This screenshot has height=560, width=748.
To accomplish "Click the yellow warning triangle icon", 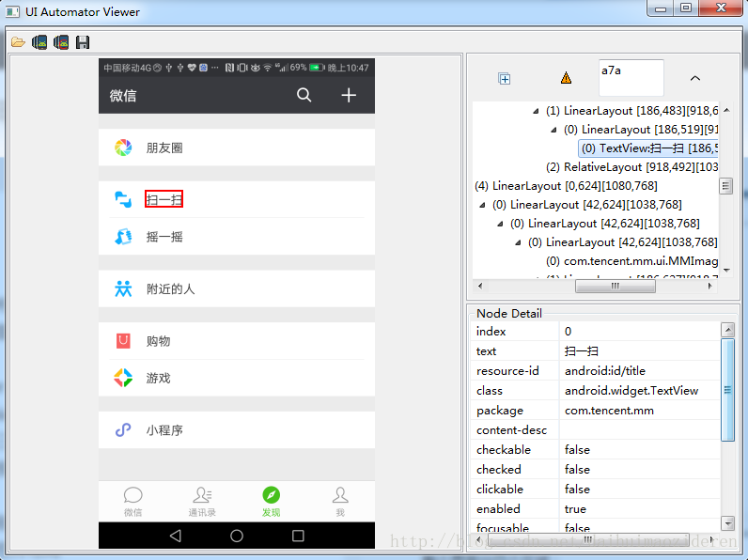I will [566, 78].
